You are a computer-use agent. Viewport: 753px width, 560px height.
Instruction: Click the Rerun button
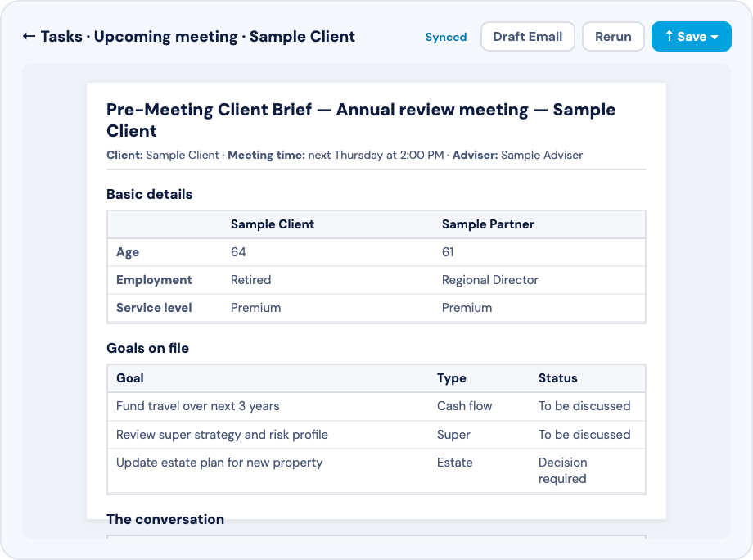[x=613, y=37]
